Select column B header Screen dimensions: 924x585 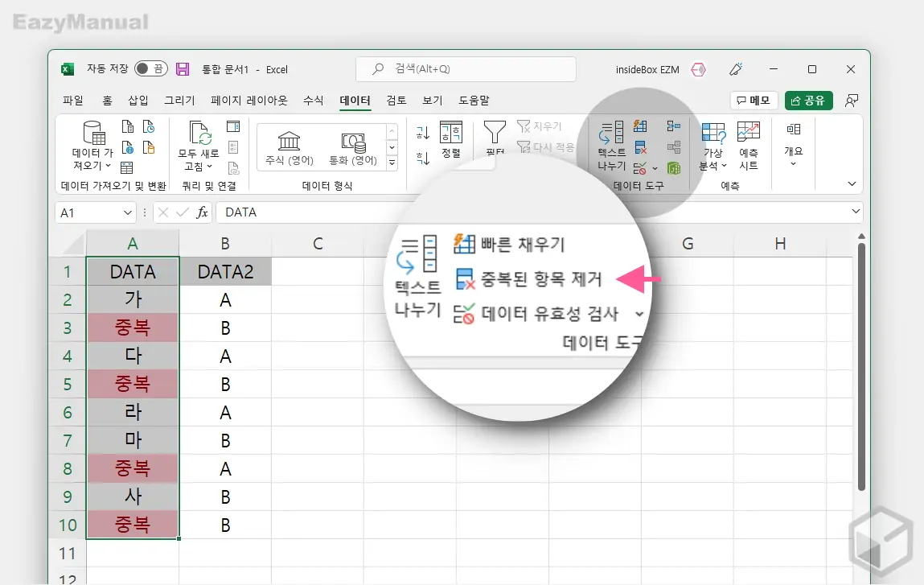coord(225,244)
